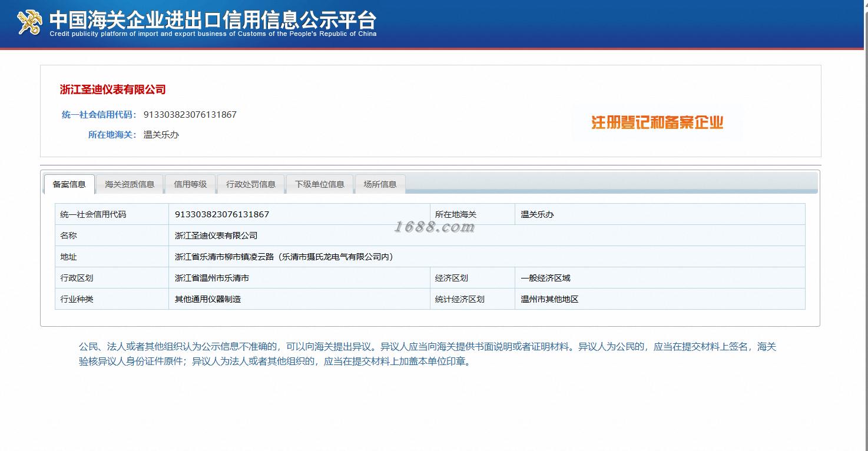
Task: Select the address 浙江省乐清市柳市镇凌云路 value
Action: pyautogui.click(x=284, y=257)
